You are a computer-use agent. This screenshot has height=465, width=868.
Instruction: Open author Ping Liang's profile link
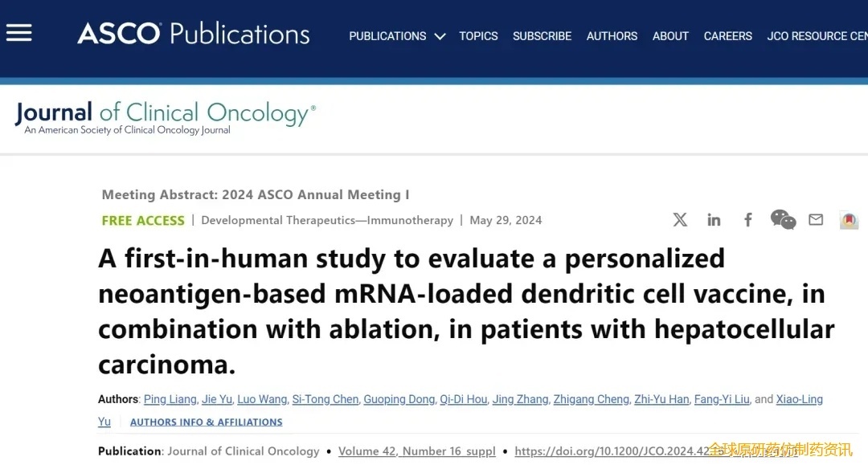tap(169, 399)
